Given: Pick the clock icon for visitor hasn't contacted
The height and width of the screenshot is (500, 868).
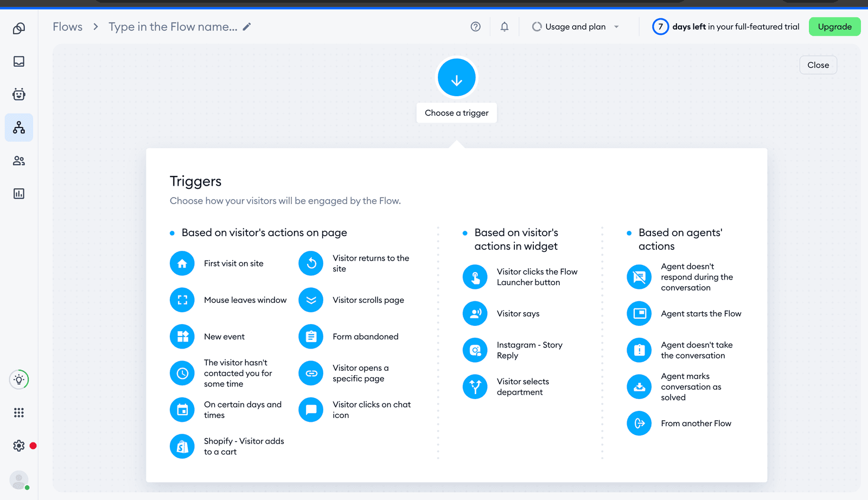Looking at the screenshot, I should (182, 374).
